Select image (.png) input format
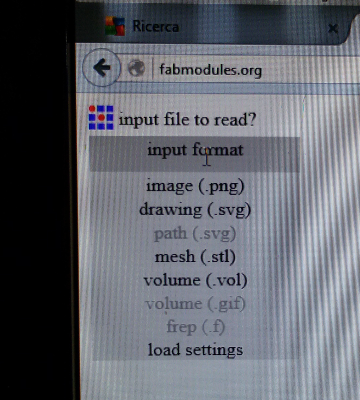 point(195,186)
